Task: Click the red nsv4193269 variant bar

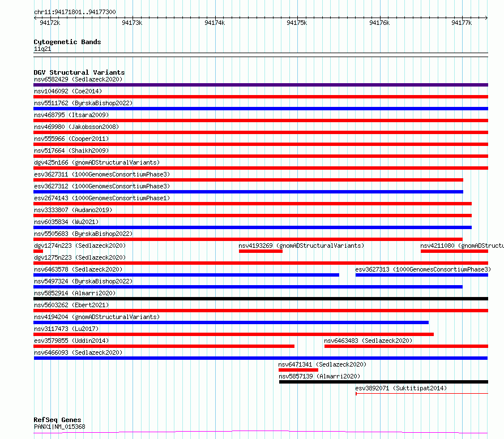Action: point(260,251)
